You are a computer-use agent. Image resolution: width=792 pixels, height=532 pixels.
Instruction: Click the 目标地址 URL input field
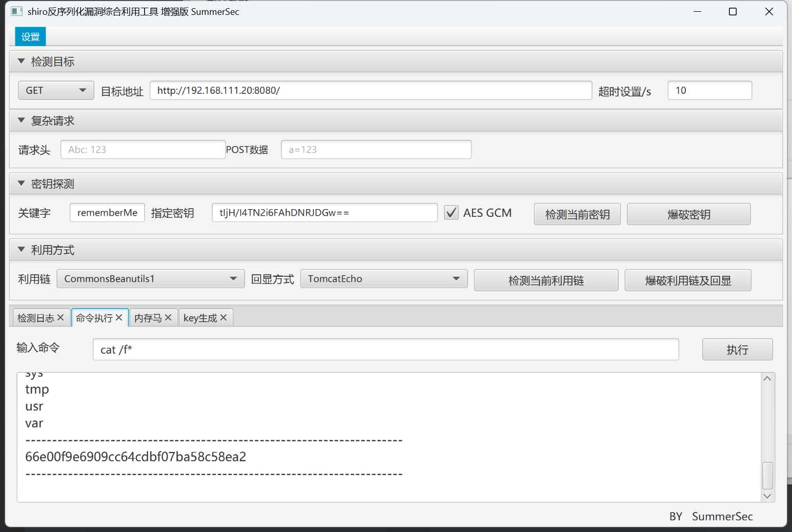(x=371, y=91)
